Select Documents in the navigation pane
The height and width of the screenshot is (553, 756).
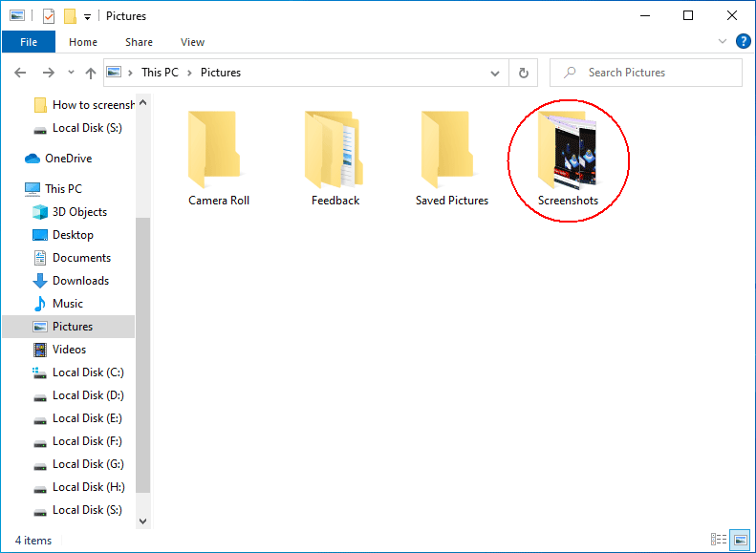72,258
